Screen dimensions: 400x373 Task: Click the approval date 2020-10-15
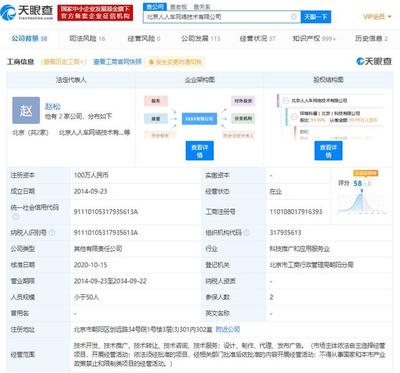pyautogui.click(x=90, y=265)
